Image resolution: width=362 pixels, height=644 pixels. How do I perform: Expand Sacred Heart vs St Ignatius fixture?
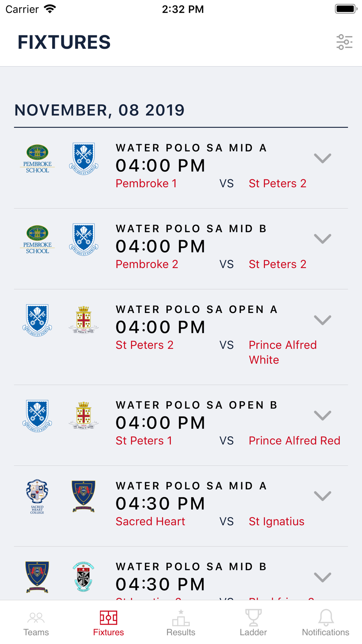(323, 496)
